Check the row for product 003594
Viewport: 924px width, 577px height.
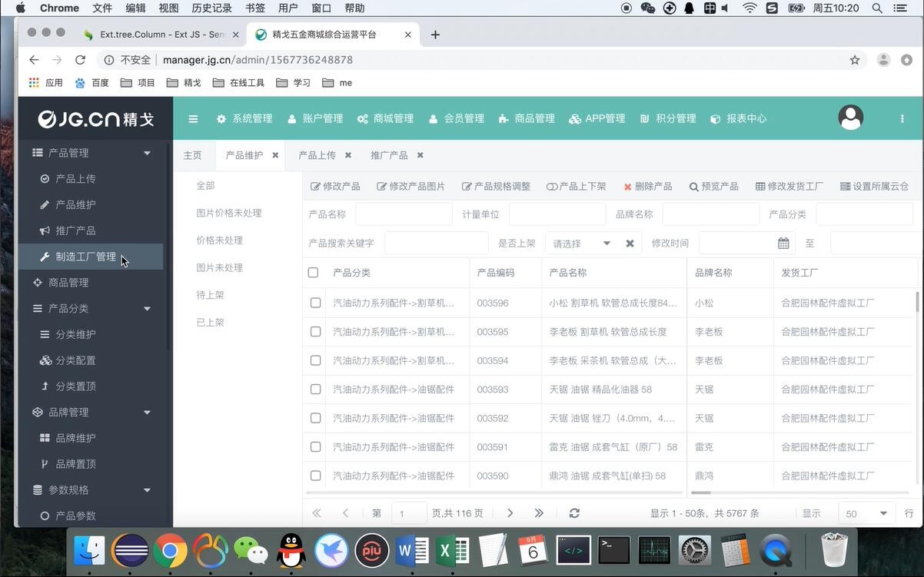[315, 360]
